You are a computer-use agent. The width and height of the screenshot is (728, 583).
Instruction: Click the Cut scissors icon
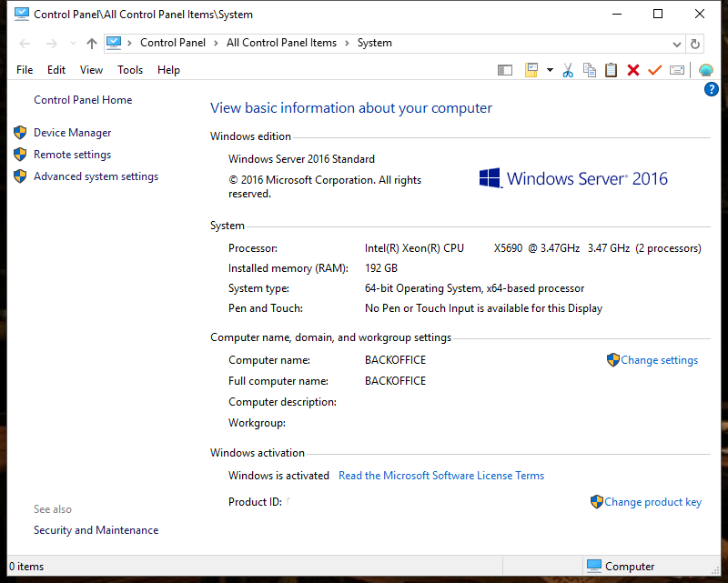pos(567,70)
